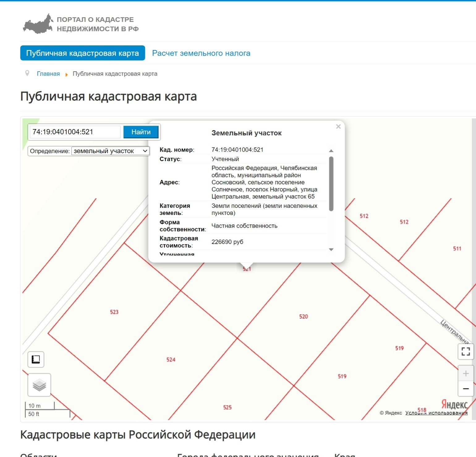476x457 pixels.
Task: Open the map layers selector
Action: (39, 385)
